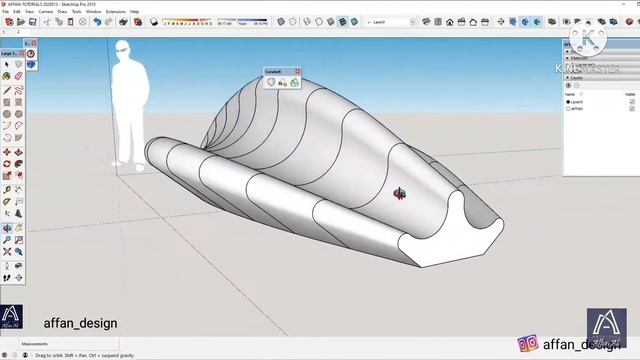The image size is (640, 360).
Task: Close the Curviloft floating toolbar
Action: [298, 71]
